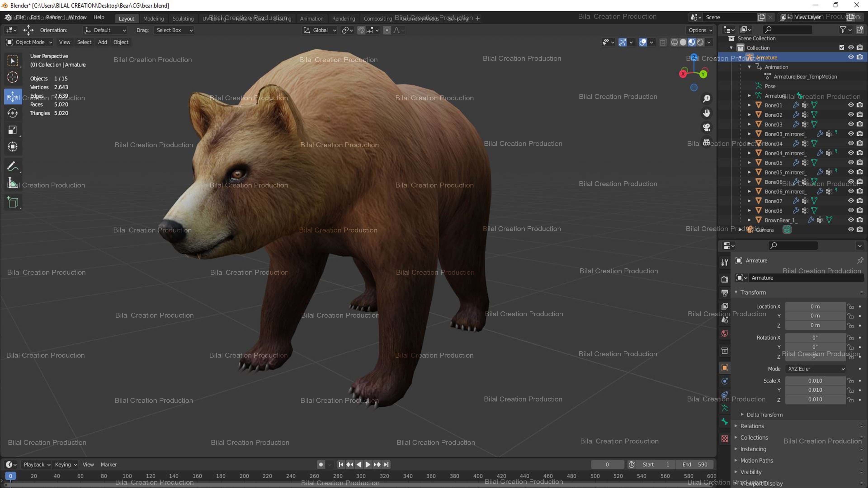Open the Global transform orientation dropdown

tap(320, 30)
